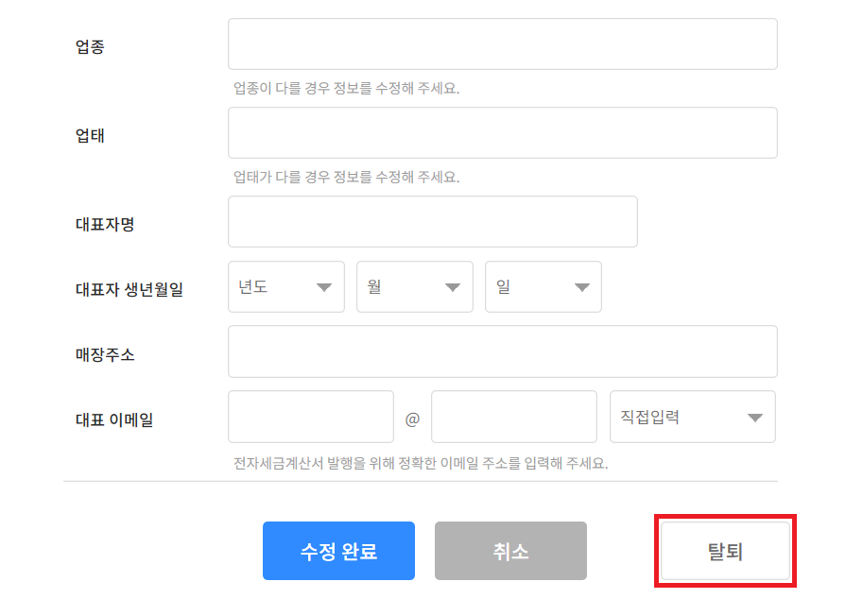Image resolution: width=863 pixels, height=616 pixels.
Task: Click the 년도 dropdown arrow icon
Action: tap(324, 287)
